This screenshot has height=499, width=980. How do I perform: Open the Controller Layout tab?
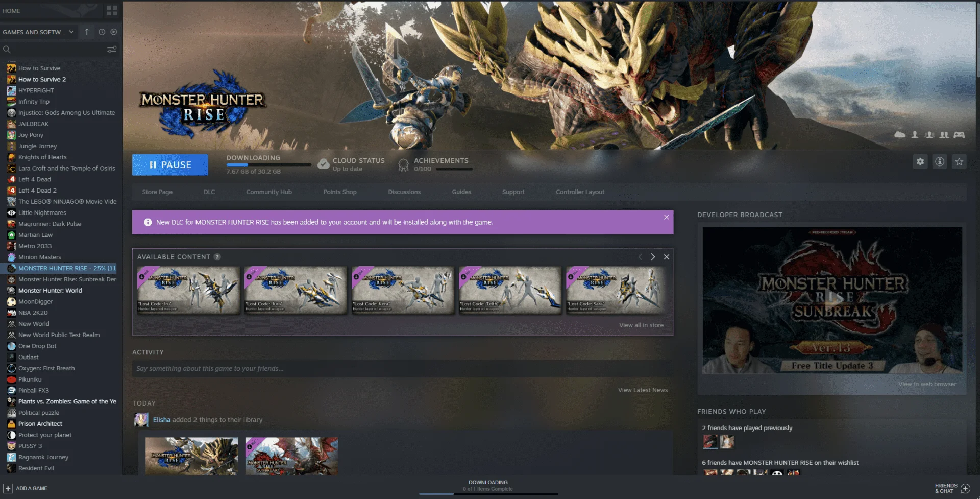[580, 192]
